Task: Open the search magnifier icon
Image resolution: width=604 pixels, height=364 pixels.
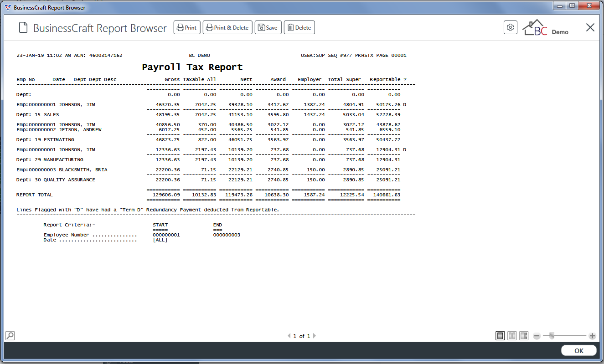Action: click(x=10, y=336)
